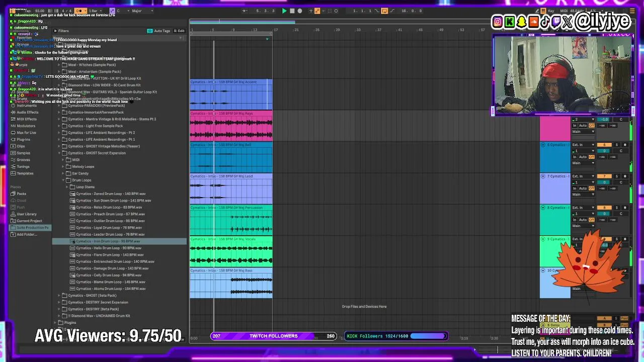
Task: Toggle the Arrangement Loop switch
Action: [384, 11]
